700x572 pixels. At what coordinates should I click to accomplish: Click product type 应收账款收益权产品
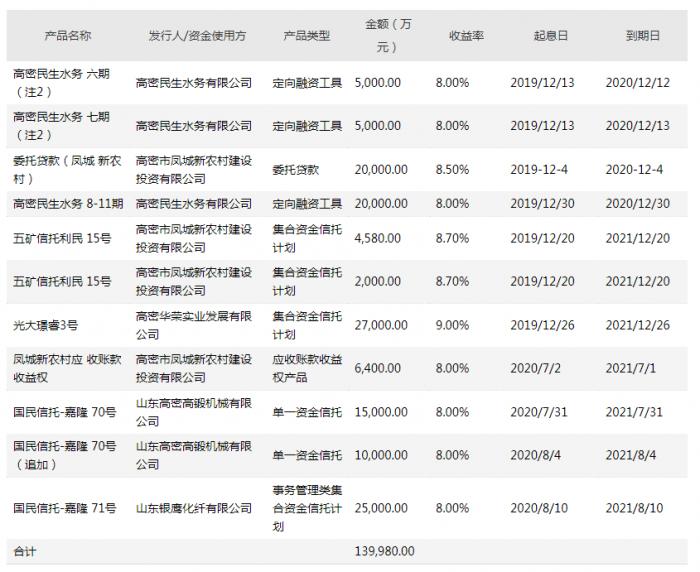tap(307, 368)
